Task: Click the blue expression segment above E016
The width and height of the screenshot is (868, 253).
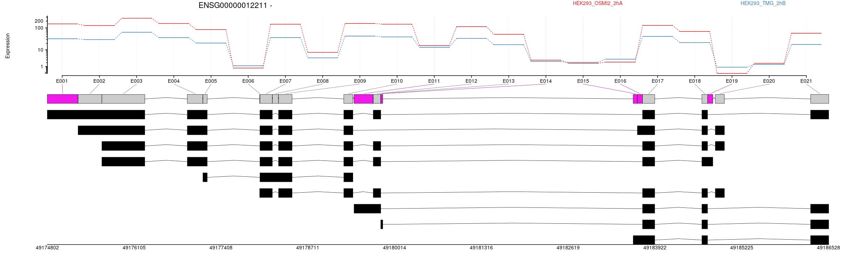Action: click(620, 59)
